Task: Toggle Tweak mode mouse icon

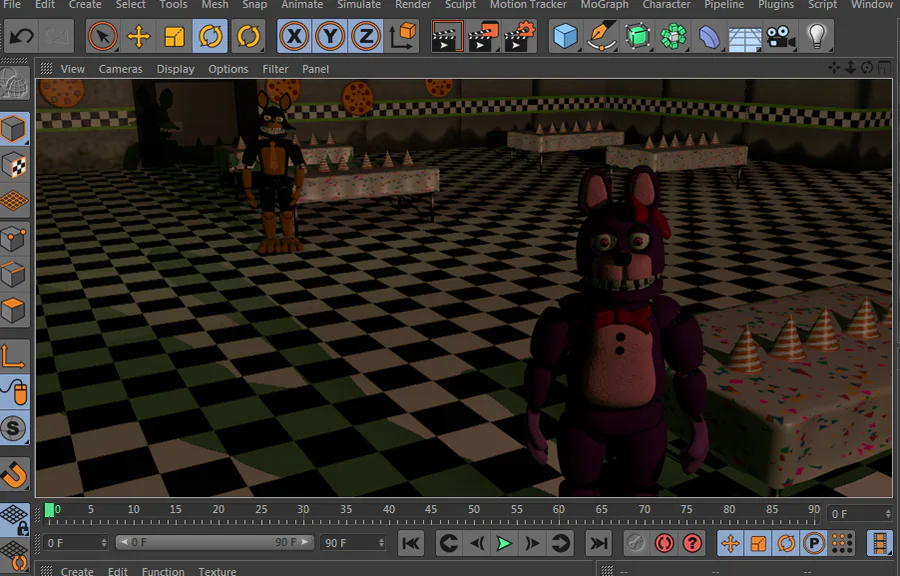Action: click(x=14, y=392)
